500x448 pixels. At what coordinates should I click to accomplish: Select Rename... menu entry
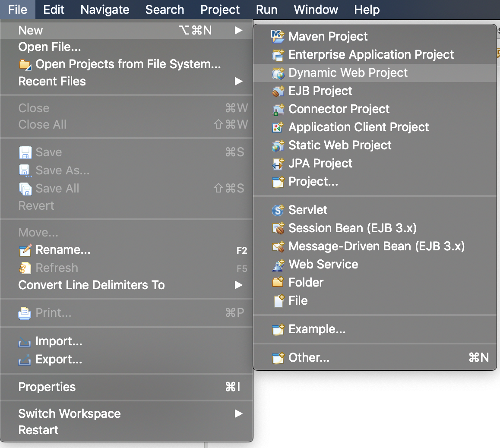tap(127, 250)
